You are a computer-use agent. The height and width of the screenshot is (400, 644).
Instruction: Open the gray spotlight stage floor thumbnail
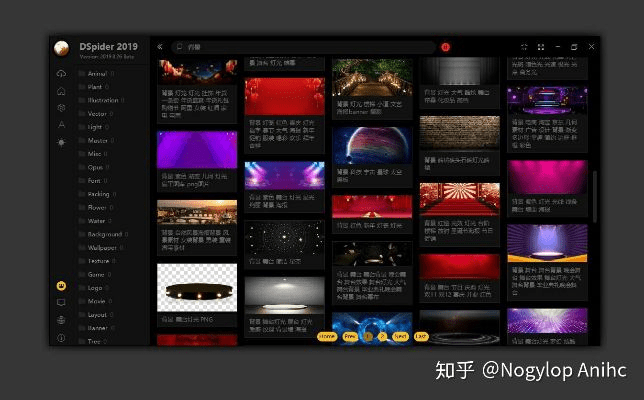coord(285,295)
